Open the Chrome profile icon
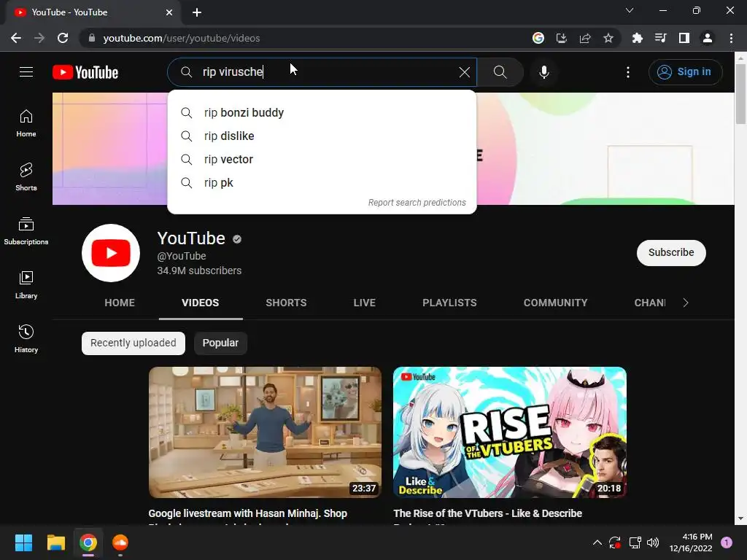The height and width of the screenshot is (560, 747). pos(708,38)
